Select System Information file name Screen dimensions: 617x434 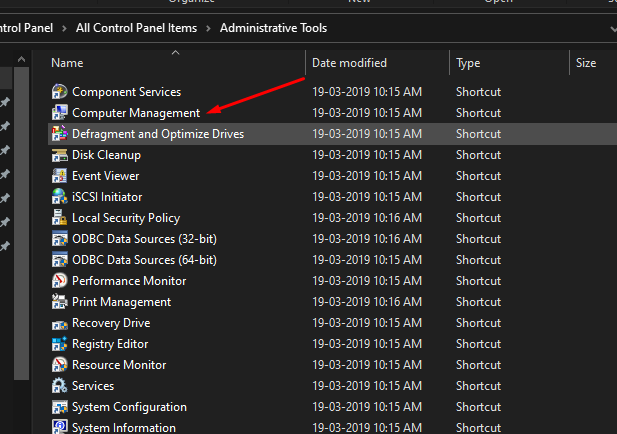[124, 427]
